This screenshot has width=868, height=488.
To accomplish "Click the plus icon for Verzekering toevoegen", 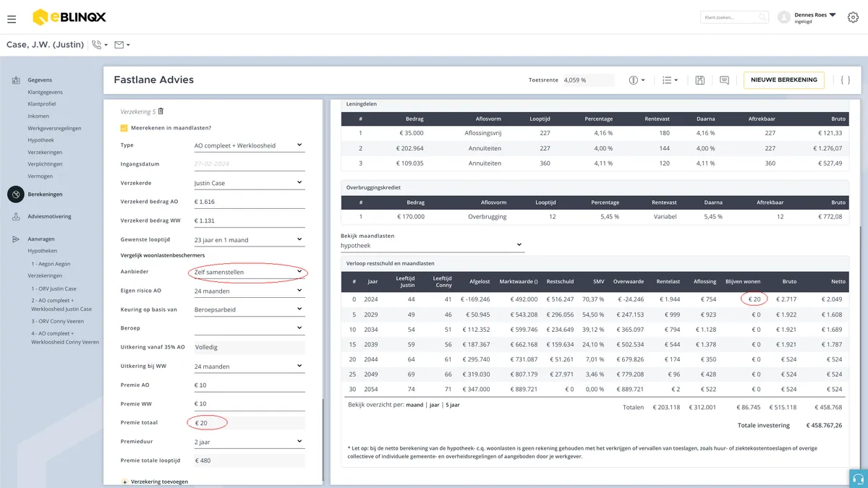I will pyautogui.click(x=124, y=481).
